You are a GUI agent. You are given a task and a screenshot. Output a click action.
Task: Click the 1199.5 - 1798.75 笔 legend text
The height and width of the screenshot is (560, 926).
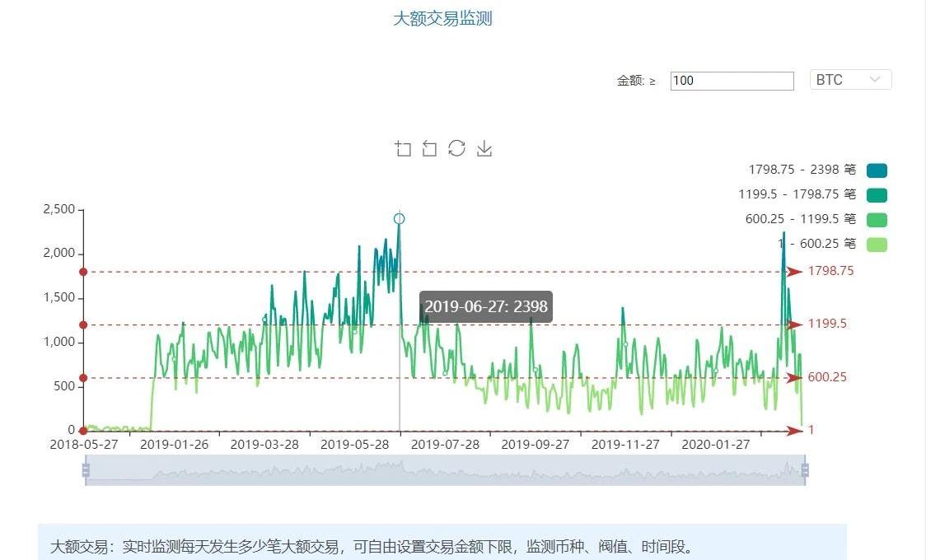pos(797,194)
